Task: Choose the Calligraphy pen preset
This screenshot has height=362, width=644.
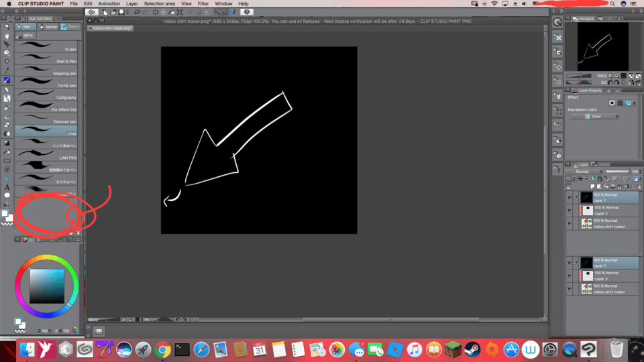Action: tap(47, 97)
